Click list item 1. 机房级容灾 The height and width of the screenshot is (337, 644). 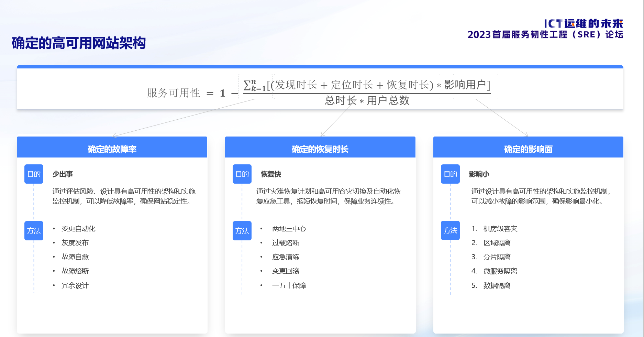[x=494, y=229]
